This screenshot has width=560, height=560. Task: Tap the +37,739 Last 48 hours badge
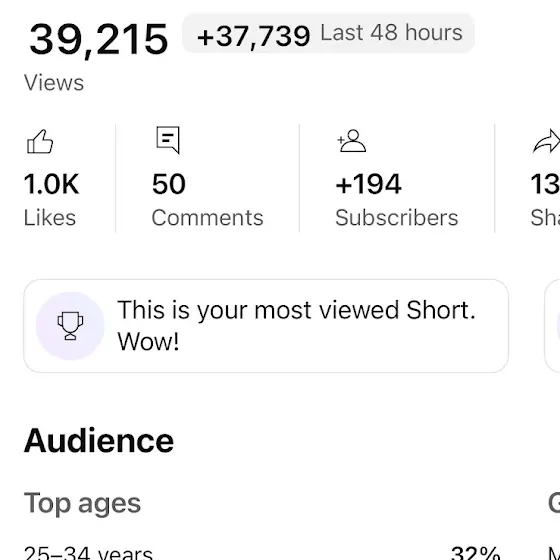328,33
